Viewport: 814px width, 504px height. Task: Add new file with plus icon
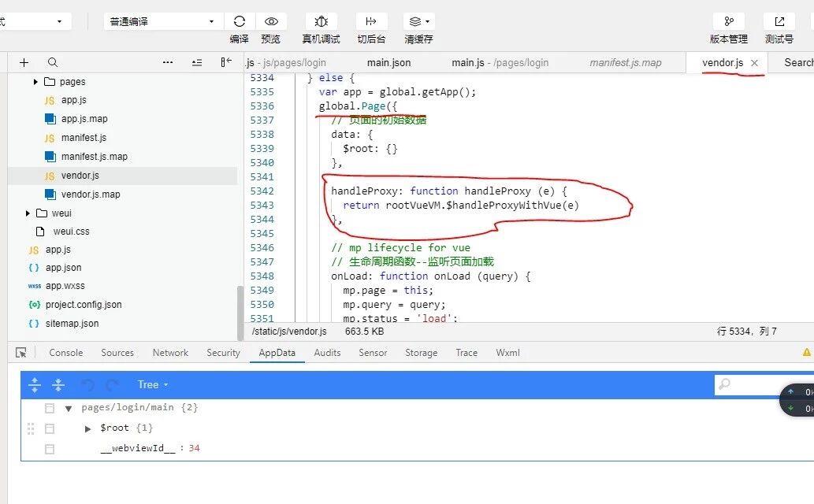point(24,62)
